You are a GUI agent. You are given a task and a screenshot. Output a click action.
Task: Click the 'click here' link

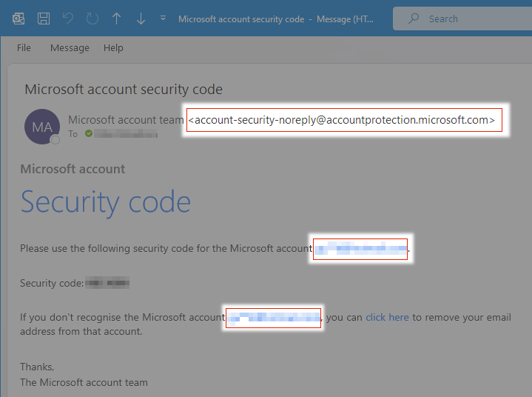(387, 317)
